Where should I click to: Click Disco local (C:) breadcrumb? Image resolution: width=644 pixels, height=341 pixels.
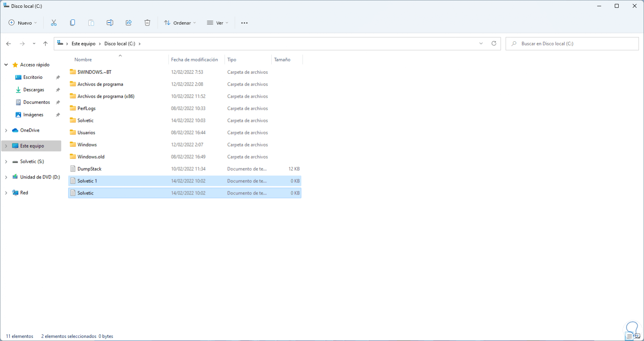click(120, 44)
